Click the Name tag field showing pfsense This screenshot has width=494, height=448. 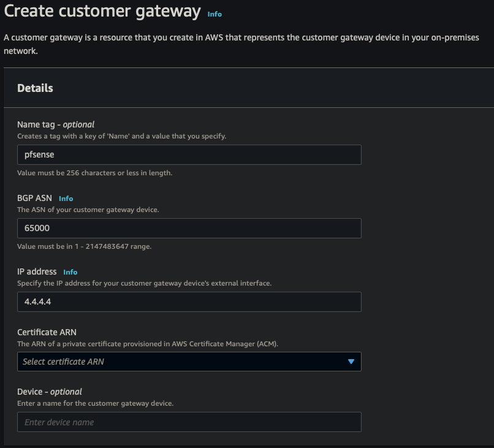click(188, 154)
